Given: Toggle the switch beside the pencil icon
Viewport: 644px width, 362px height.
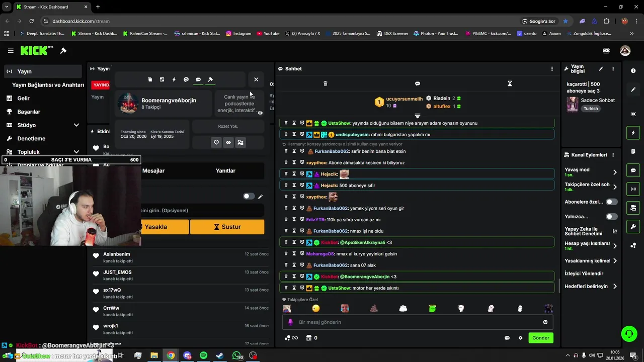Looking at the screenshot, I should [249, 196].
